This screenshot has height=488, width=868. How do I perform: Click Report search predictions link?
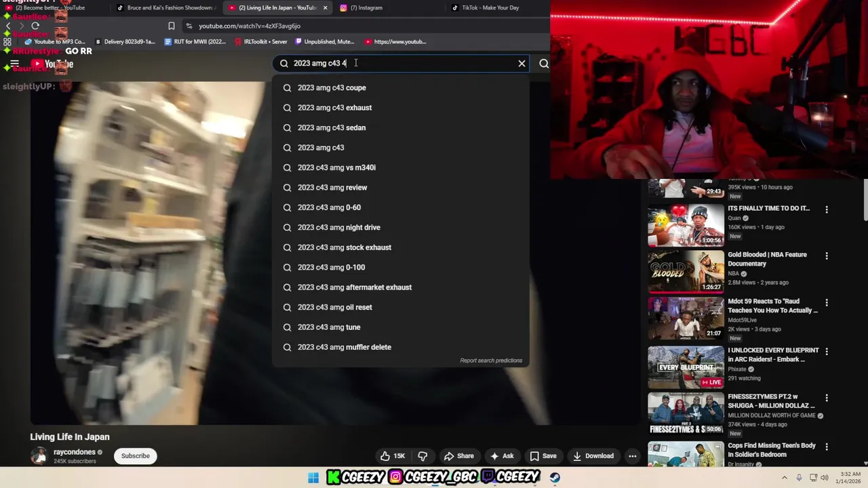pyautogui.click(x=491, y=361)
